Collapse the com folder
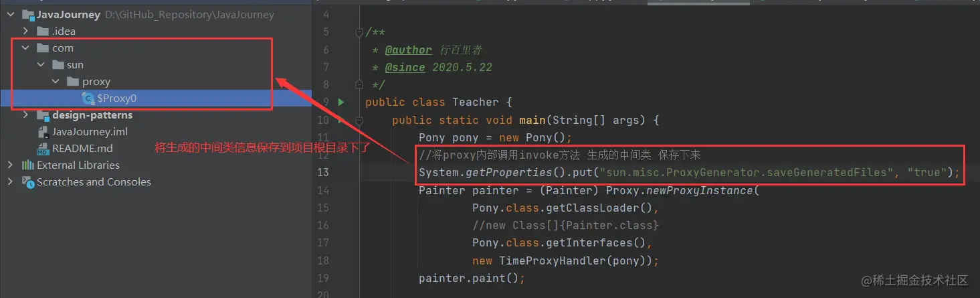This screenshot has height=298, width=980. pyautogui.click(x=25, y=48)
